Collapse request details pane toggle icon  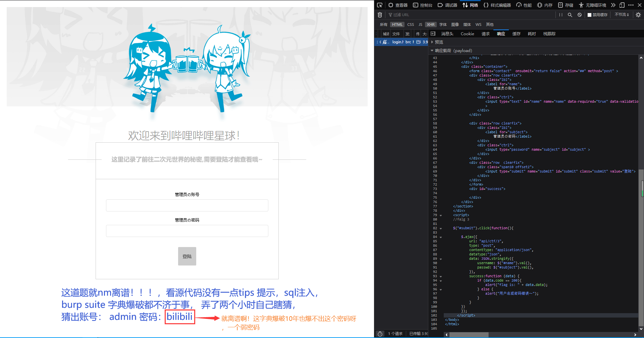(433, 34)
